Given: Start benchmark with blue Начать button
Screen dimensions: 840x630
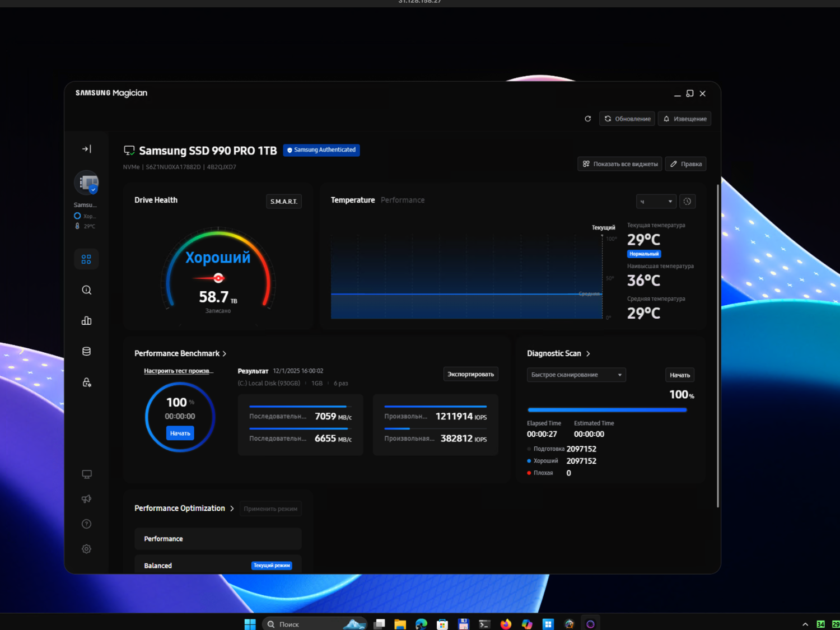Looking at the screenshot, I should point(180,433).
